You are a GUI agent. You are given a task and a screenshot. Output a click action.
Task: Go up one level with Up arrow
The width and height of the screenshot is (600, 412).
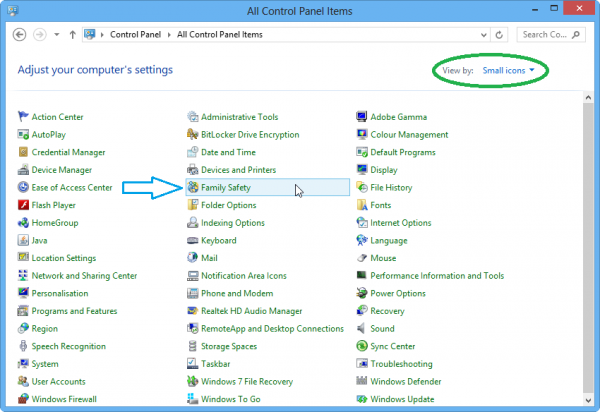(72, 34)
